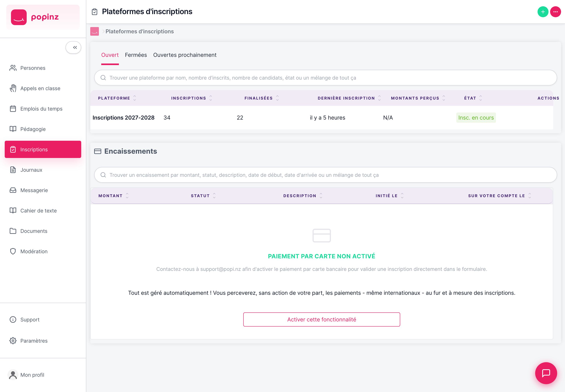
Task: Focus the platform search field
Action: (x=325, y=78)
